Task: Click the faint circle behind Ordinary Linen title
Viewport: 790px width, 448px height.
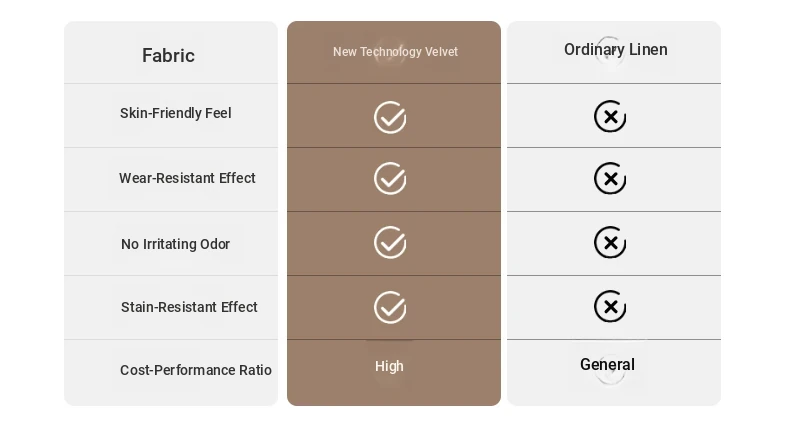Action: [610, 52]
